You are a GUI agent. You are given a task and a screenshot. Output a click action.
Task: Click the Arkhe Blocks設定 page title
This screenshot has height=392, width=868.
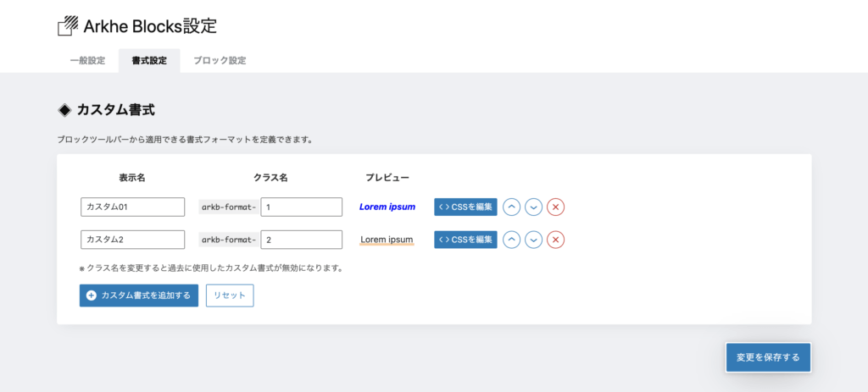pos(150,26)
